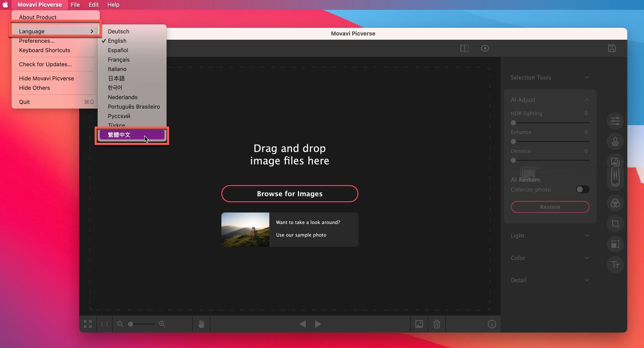Click the HDR lighting slider handle

(x=513, y=123)
